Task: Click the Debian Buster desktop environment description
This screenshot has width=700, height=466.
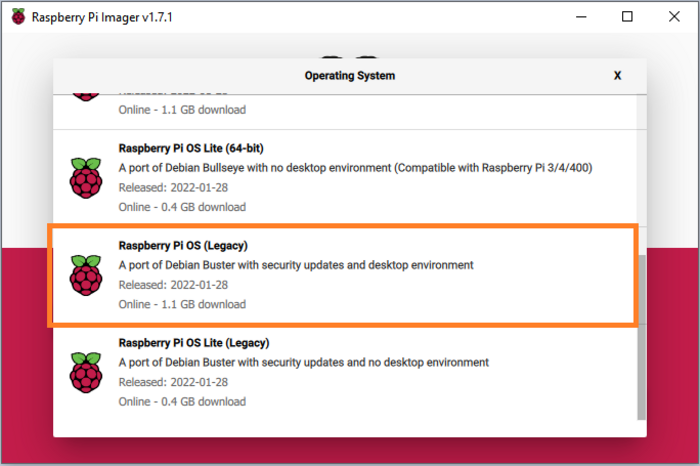Action: click(296, 265)
